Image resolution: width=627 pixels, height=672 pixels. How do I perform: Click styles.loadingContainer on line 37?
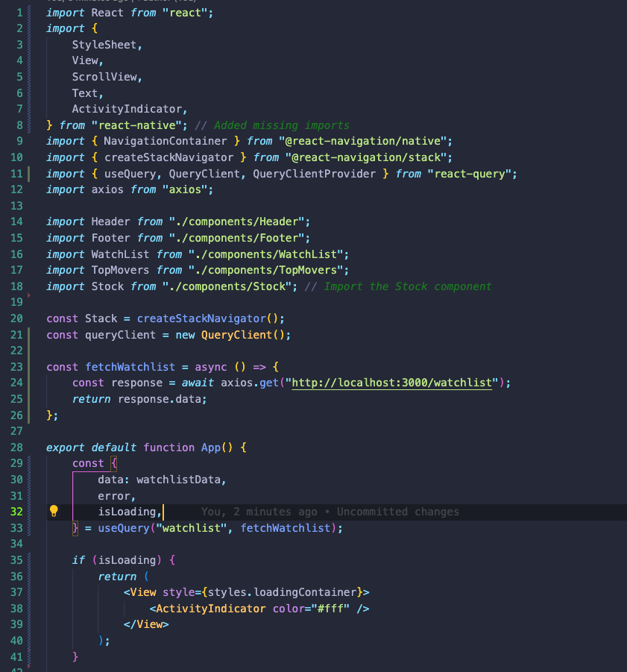pos(283,592)
